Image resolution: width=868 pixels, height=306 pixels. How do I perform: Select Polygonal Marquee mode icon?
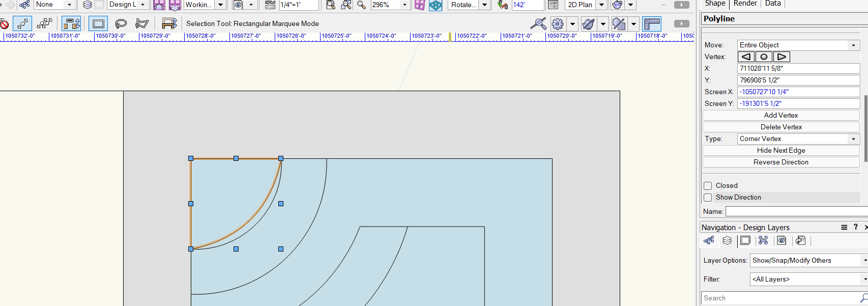coord(142,24)
